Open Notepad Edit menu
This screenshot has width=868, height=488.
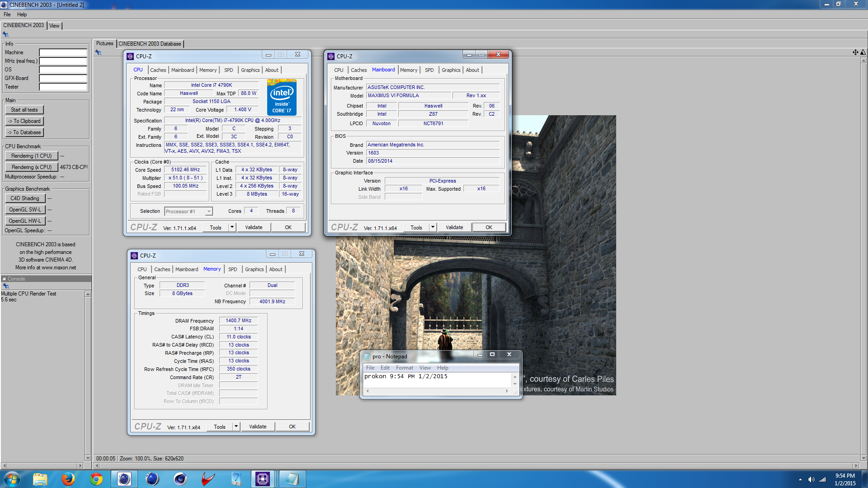click(385, 368)
